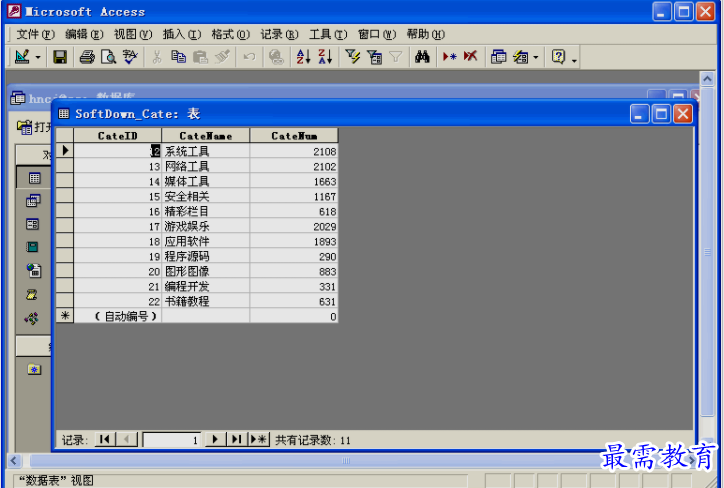Click the 应用软件 cell
Image resolution: width=724 pixels, height=488 pixels.
tap(205, 241)
